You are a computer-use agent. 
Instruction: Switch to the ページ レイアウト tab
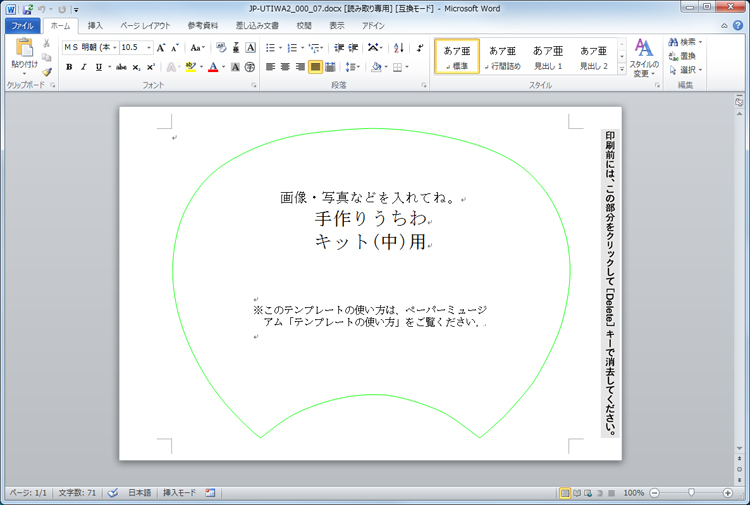click(x=145, y=25)
